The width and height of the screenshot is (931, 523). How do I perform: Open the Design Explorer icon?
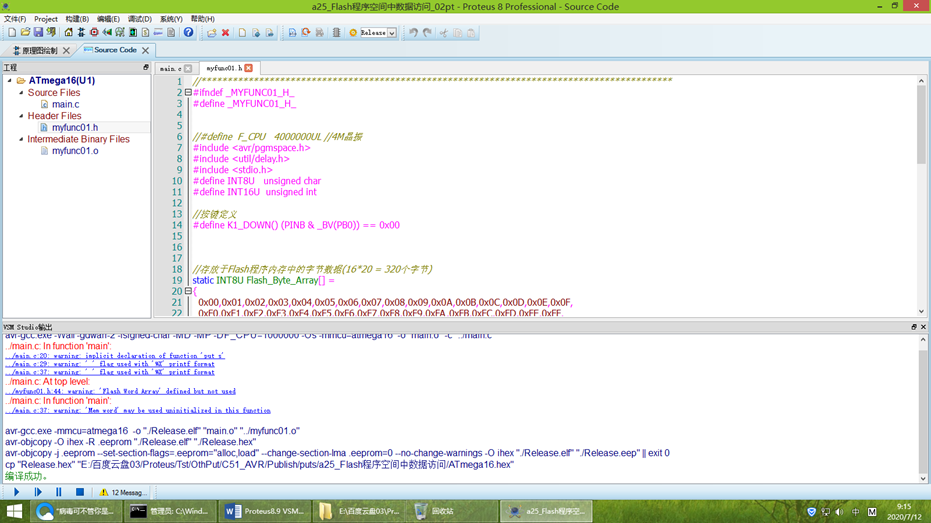133,33
